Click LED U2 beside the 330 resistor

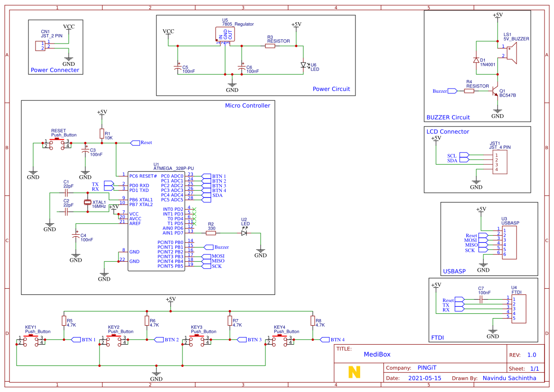tap(244, 233)
